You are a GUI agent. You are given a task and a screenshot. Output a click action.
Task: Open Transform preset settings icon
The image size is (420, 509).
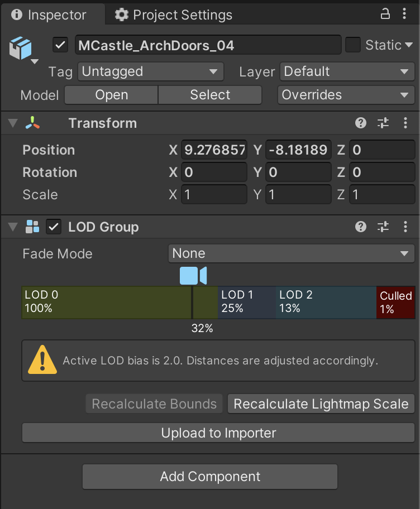[x=383, y=123]
